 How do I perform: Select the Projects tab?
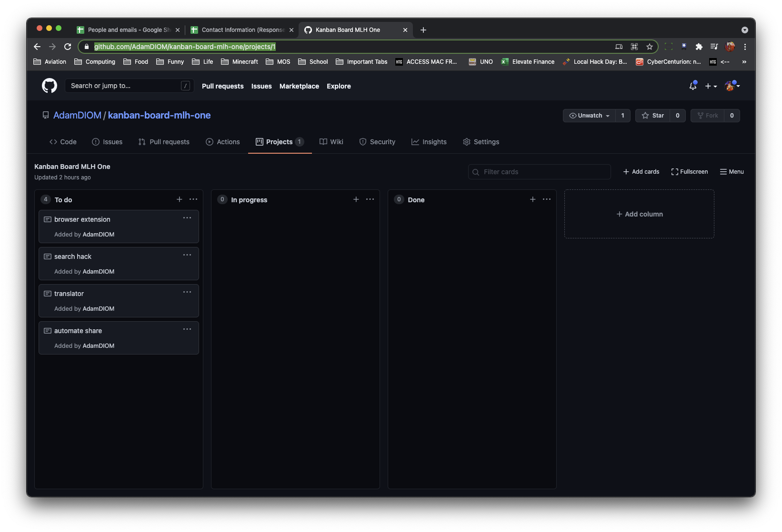coord(280,142)
